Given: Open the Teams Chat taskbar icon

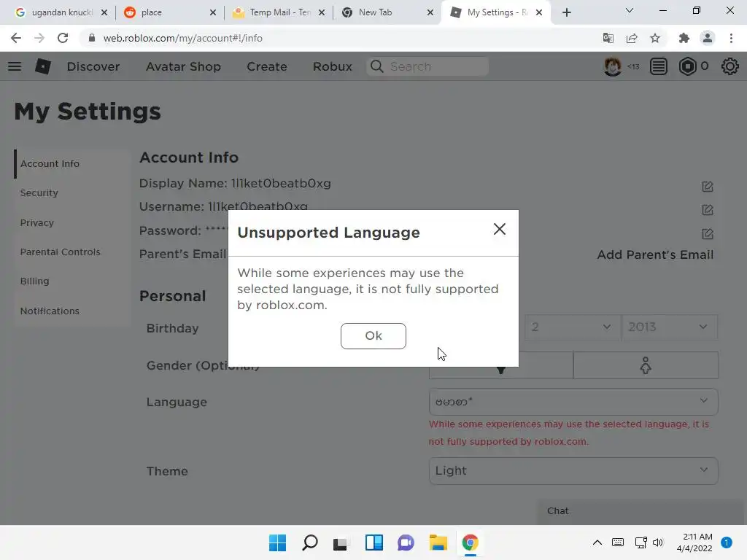Looking at the screenshot, I should pyautogui.click(x=406, y=542).
